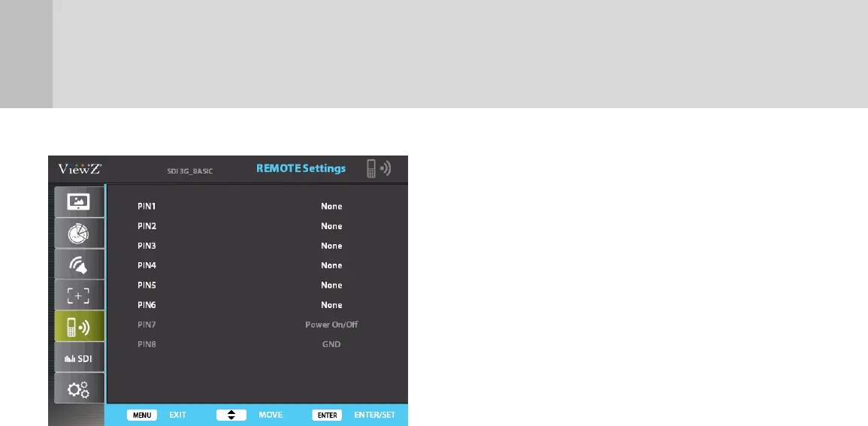Open the audio speaker settings icon
Image resolution: width=868 pixels, height=426 pixels.
click(79, 264)
